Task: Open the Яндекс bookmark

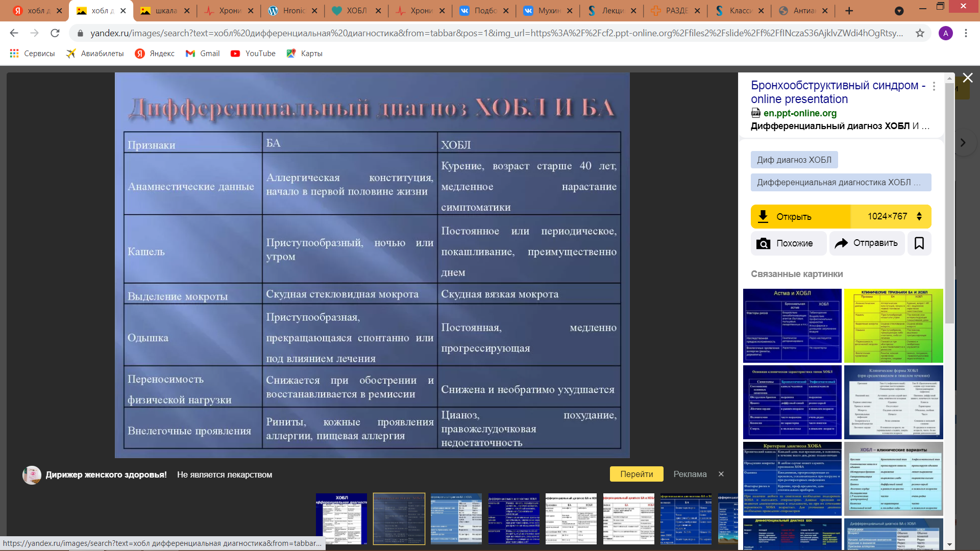Action: click(155, 54)
